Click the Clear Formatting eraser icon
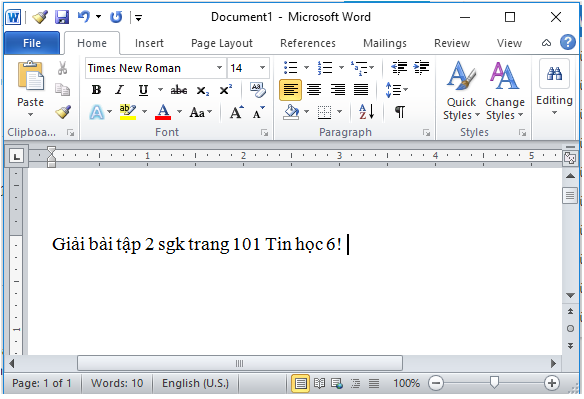584x399 pixels. point(257,90)
